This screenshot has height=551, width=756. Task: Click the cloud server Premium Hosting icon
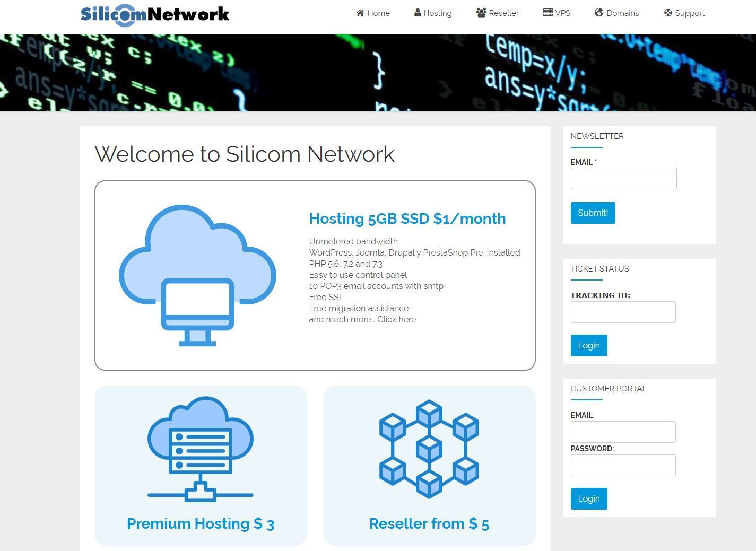[x=201, y=449]
